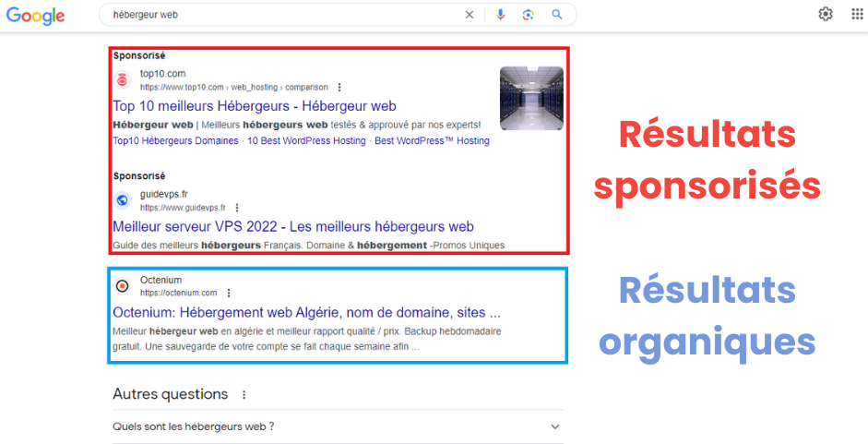This screenshot has width=868, height=444.
Task: Click the top10.com favicon
Action: pyautogui.click(x=123, y=79)
